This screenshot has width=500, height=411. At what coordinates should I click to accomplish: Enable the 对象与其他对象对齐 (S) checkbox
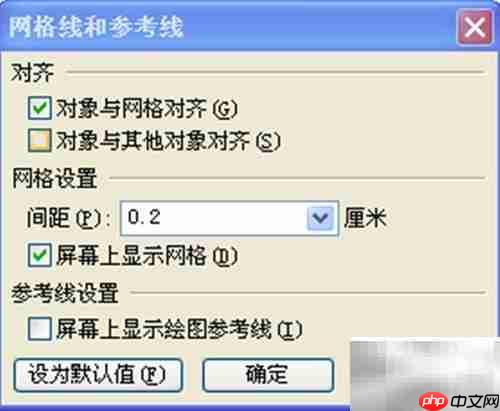(x=40, y=140)
